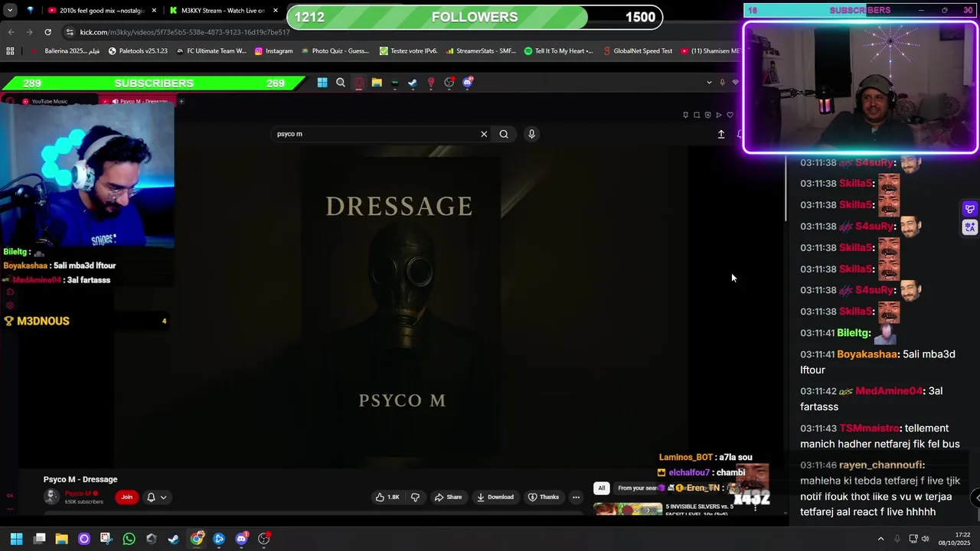Open the browser apps grid icon
The image size is (980, 551).
coord(10,51)
